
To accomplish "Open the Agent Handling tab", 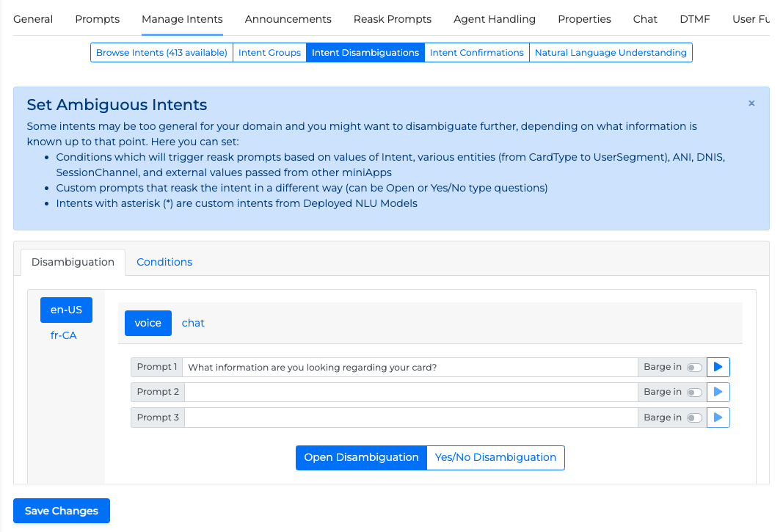I will 495,19.
